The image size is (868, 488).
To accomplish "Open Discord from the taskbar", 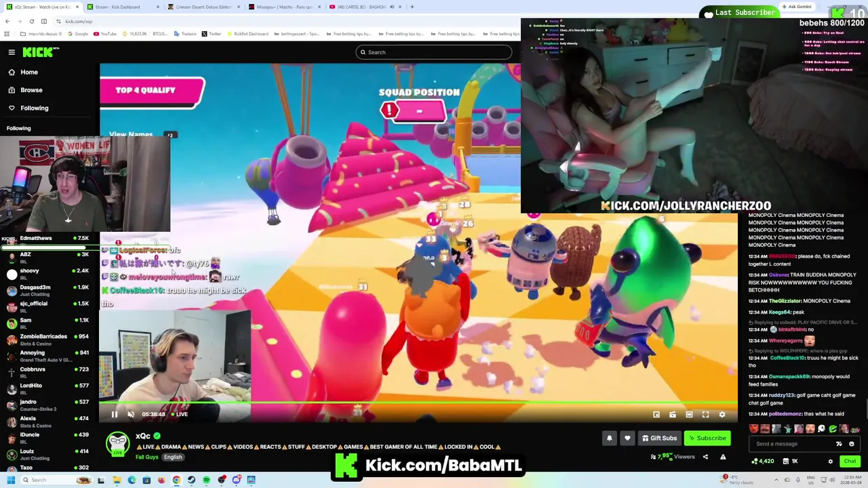I will click(236, 480).
